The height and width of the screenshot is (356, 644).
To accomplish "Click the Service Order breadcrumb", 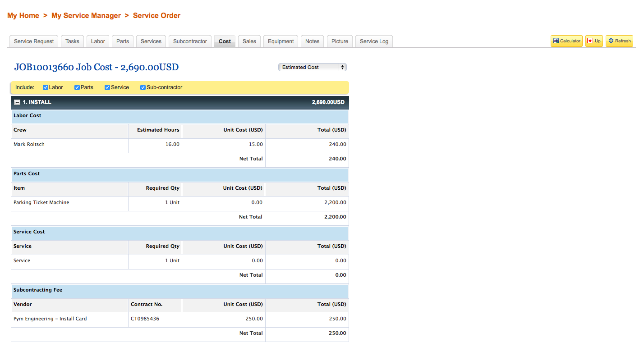I will 156,15.
